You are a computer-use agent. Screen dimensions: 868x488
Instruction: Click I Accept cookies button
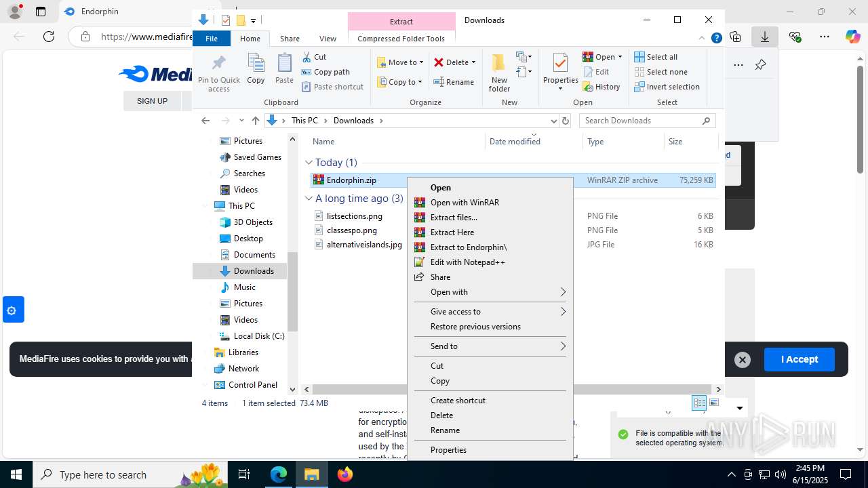click(800, 360)
